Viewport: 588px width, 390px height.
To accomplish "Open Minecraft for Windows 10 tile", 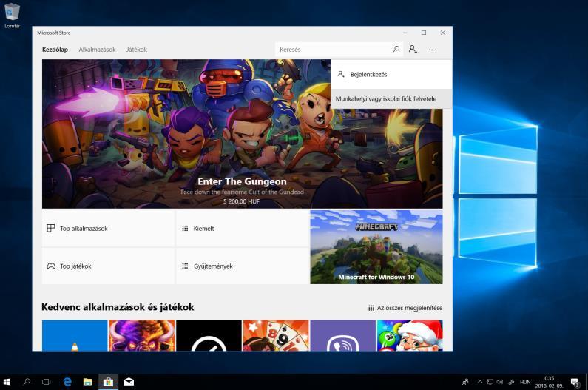I will click(376, 247).
